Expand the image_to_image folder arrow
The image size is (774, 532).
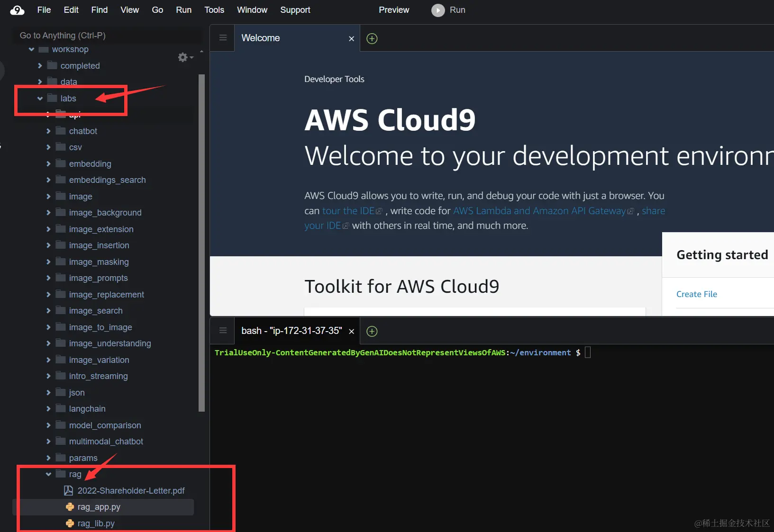(x=48, y=327)
